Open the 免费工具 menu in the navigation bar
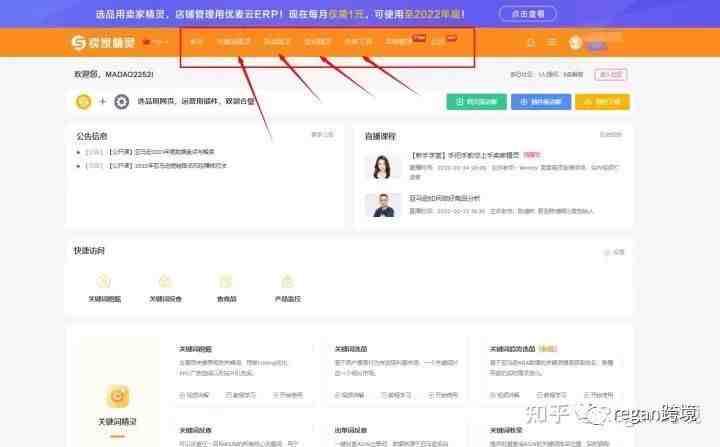The width and height of the screenshot is (720, 447). [x=358, y=42]
